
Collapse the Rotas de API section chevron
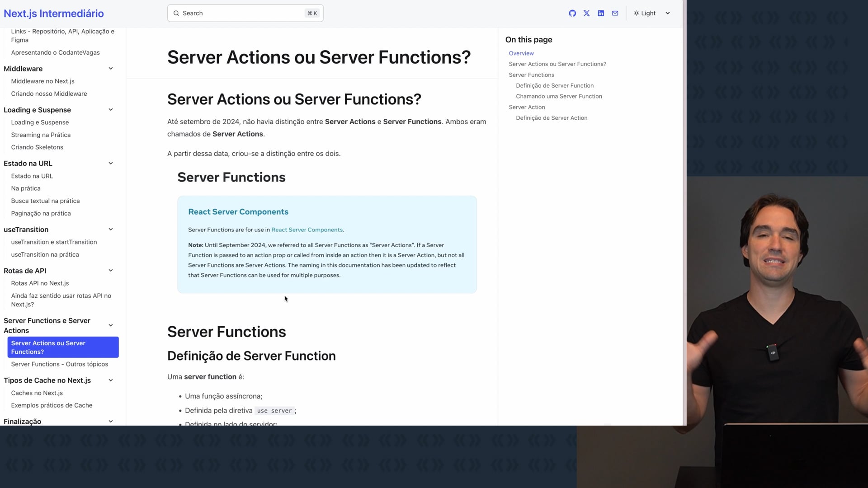[111, 271]
